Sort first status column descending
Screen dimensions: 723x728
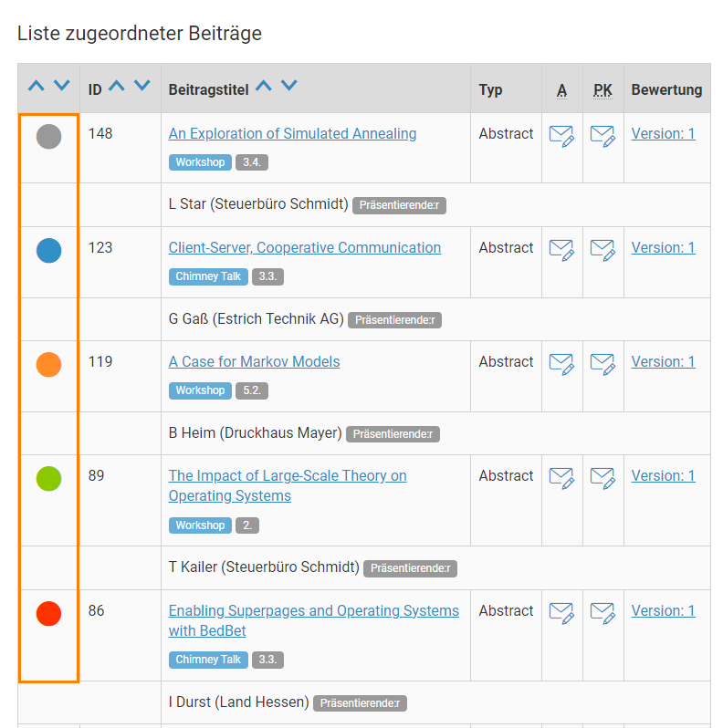click(x=62, y=87)
